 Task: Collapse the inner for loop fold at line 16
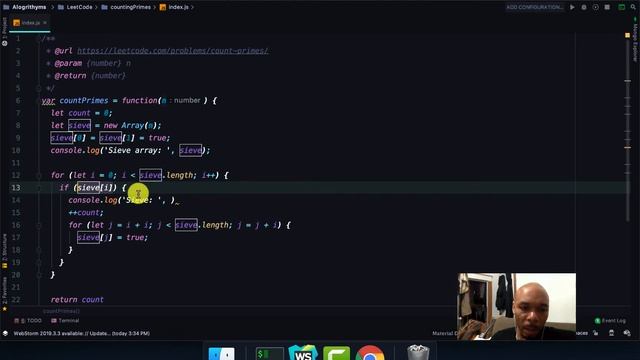(39, 225)
